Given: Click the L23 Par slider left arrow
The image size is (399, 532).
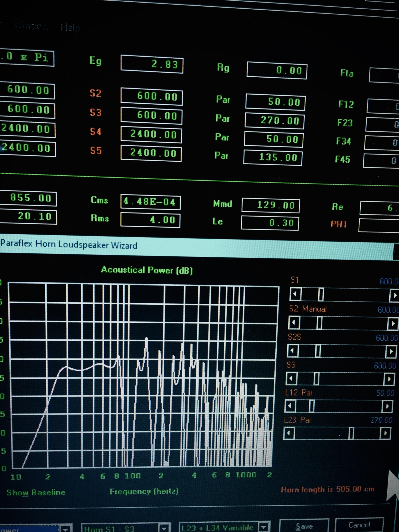Looking at the screenshot, I should tap(289, 433).
